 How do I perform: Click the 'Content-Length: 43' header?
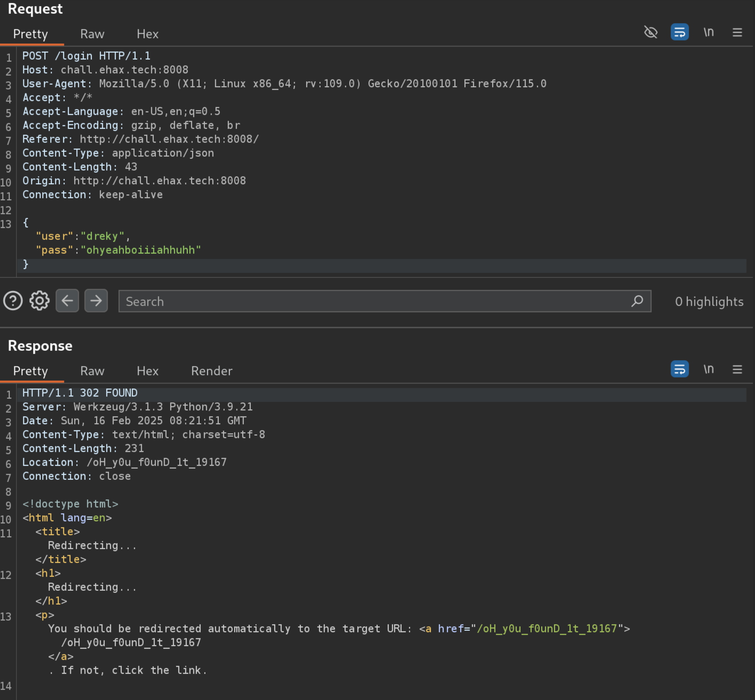(80, 167)
